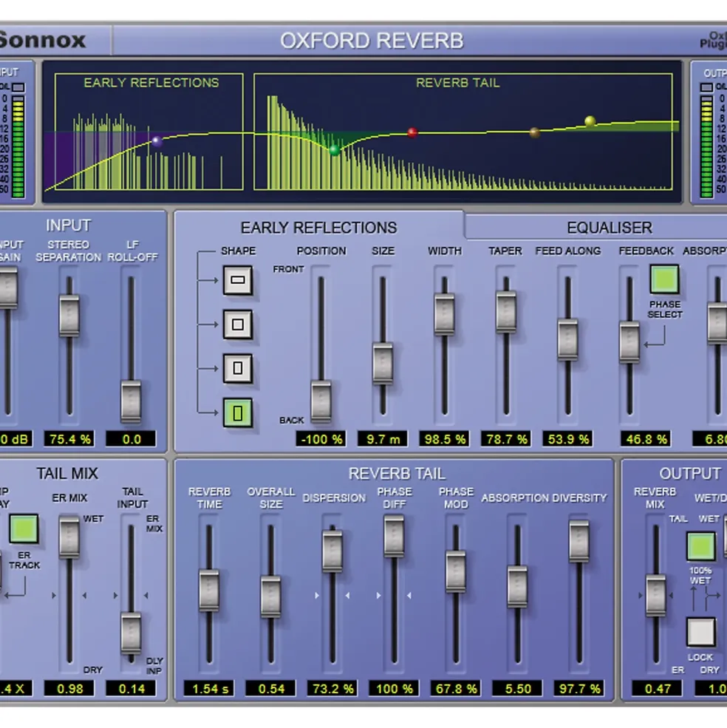This screenshot has height=728, width=727.
Task: Select the tall green active shape icon
Action: (x=238, y=412)
